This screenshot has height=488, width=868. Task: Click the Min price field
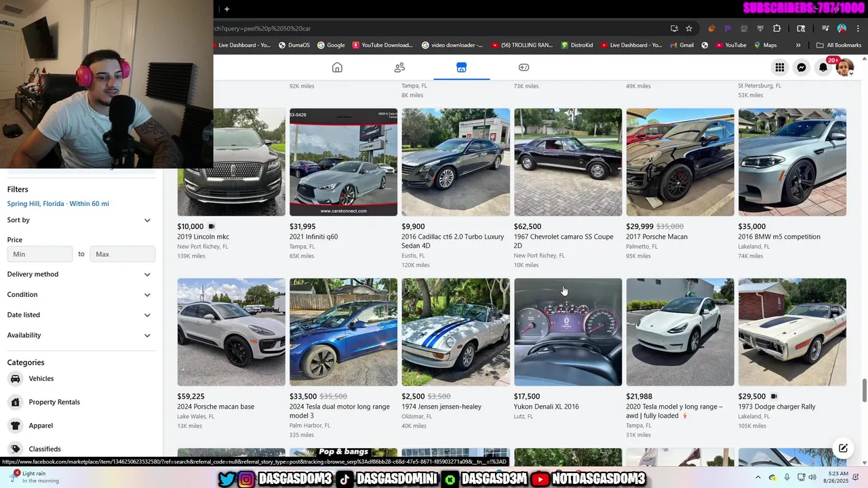click(x=40, y=254)
